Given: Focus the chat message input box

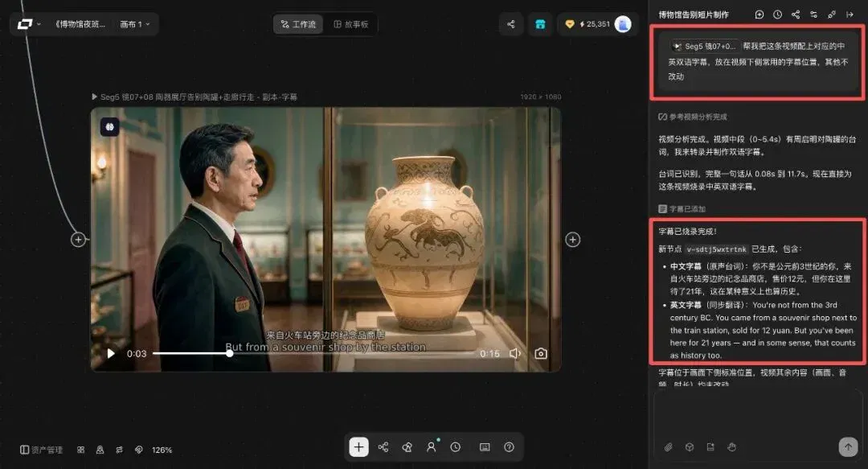Looking at the screenshot, I should pyautogui.click(x=758, y=413).
